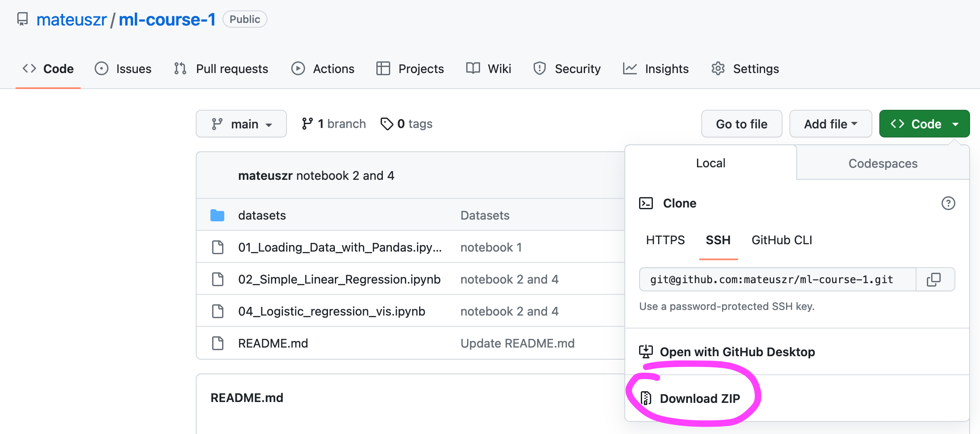This screenshot has height=434, width=980.
Task: Click file icon for 01_Loading_Data_with_Pandas
Action: 218,247
